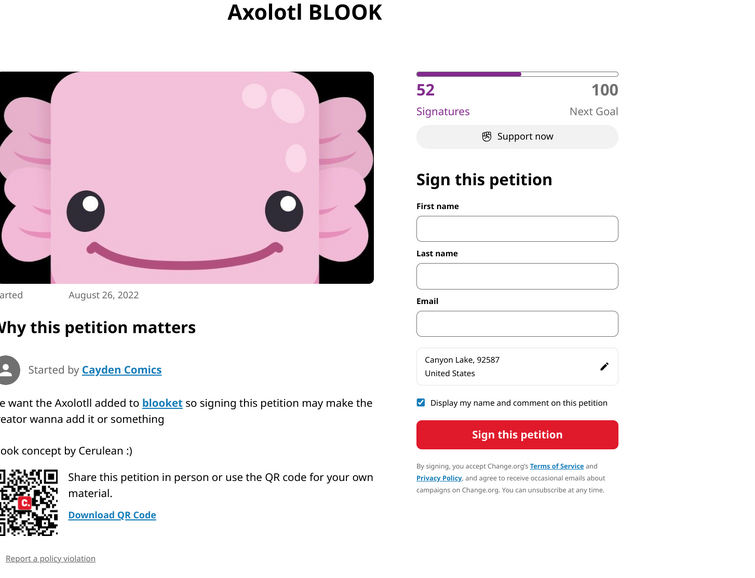Click the purple signature progress bar

click(x=517, y=74)
